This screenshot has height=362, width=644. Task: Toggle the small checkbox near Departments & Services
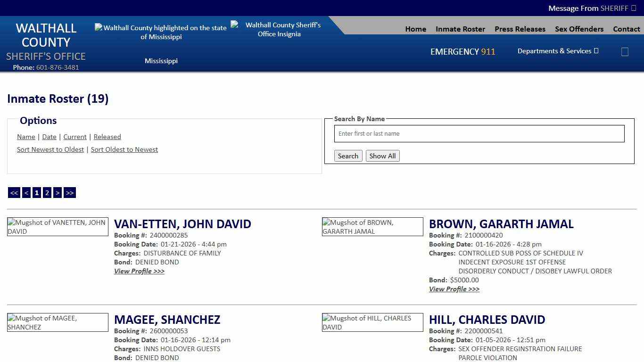625,51
